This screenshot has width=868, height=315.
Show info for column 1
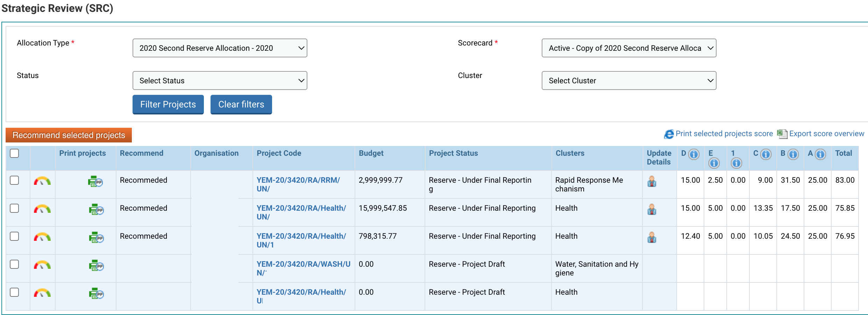coord(736,163)
